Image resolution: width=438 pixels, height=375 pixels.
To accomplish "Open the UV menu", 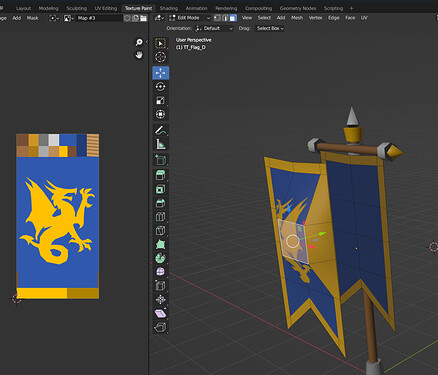I will click(364, 18).
